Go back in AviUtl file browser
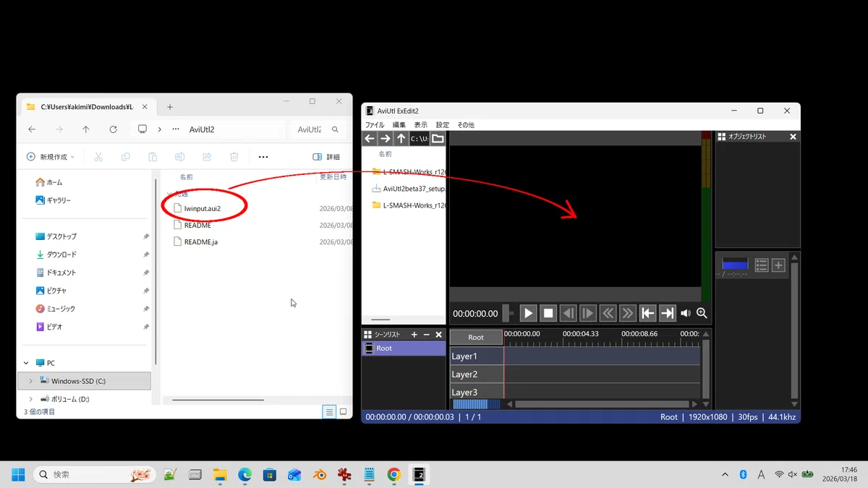This screenshot has height=488, width=868. coord(370,138)
